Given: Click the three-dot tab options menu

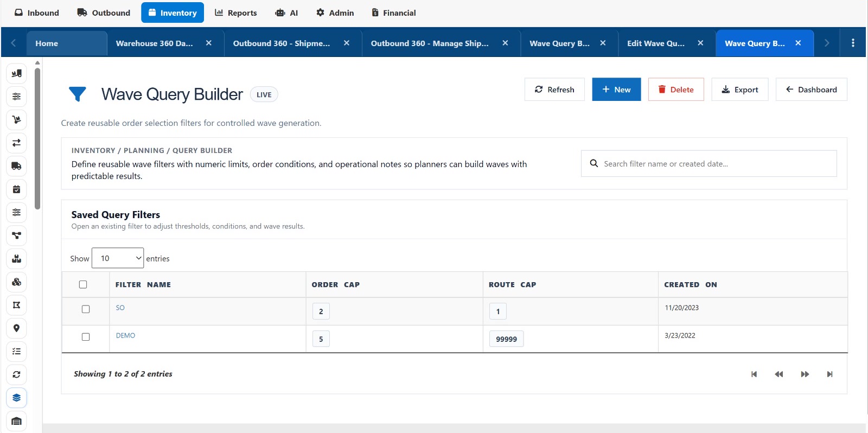Looking at the screenshot, I should (x=853, y=43).
